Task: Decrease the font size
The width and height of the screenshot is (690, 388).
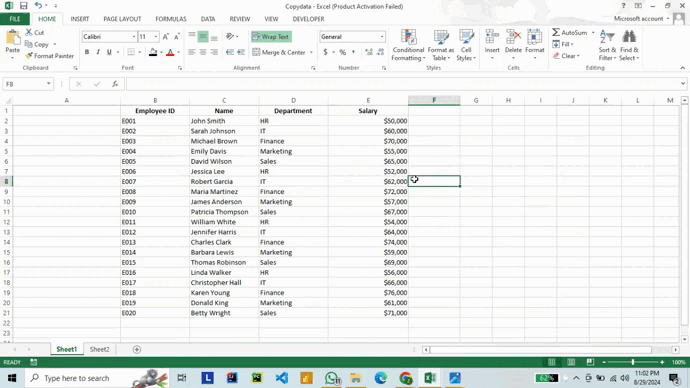Action: tap(176, 37)
